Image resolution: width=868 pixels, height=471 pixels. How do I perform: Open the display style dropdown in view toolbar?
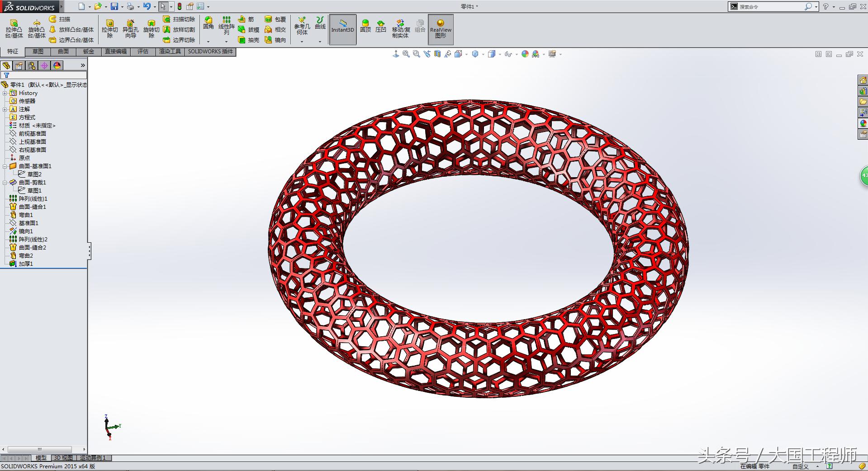pyautogui.click(x=500, y=54)
